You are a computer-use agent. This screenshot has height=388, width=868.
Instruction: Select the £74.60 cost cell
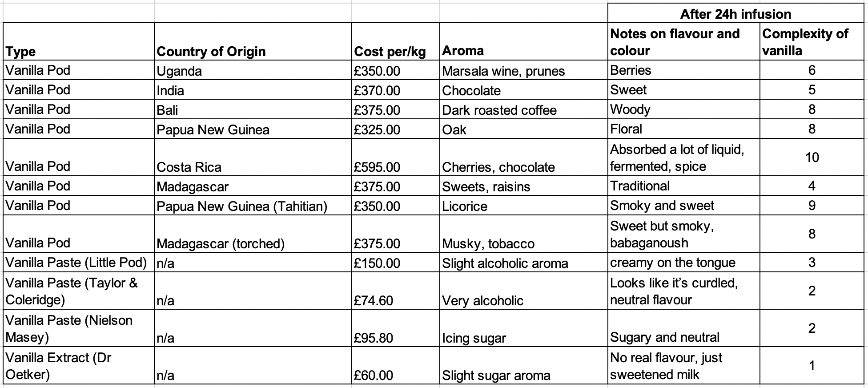tap(395, 291)
